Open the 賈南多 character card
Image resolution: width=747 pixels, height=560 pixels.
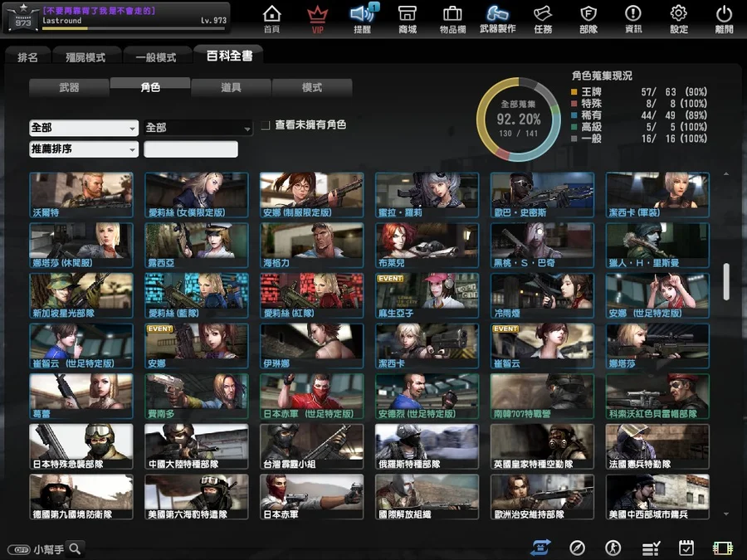click(196, 397)
